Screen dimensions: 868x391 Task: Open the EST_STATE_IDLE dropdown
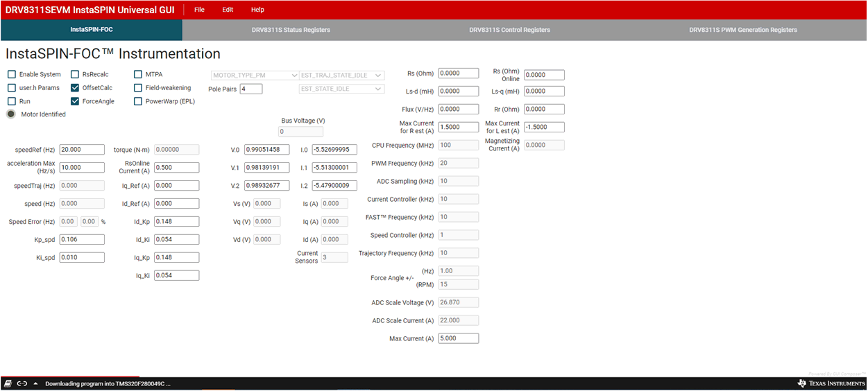[x=341, y=89]
